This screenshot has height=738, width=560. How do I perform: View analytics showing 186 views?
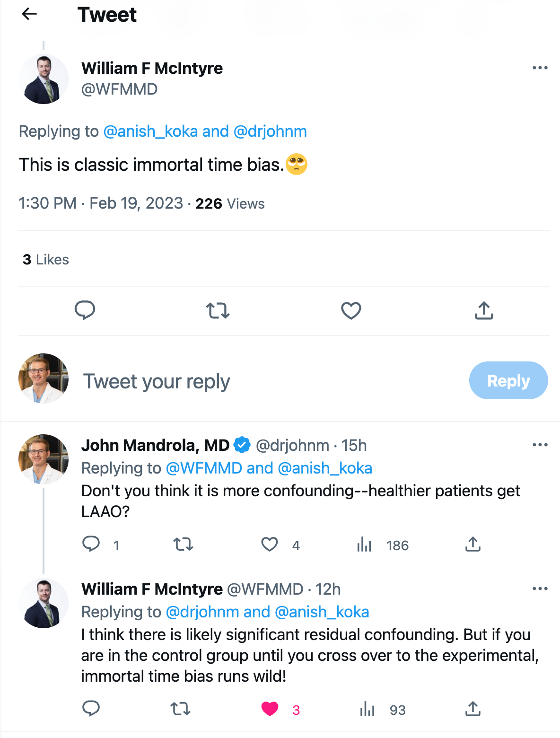383,545
